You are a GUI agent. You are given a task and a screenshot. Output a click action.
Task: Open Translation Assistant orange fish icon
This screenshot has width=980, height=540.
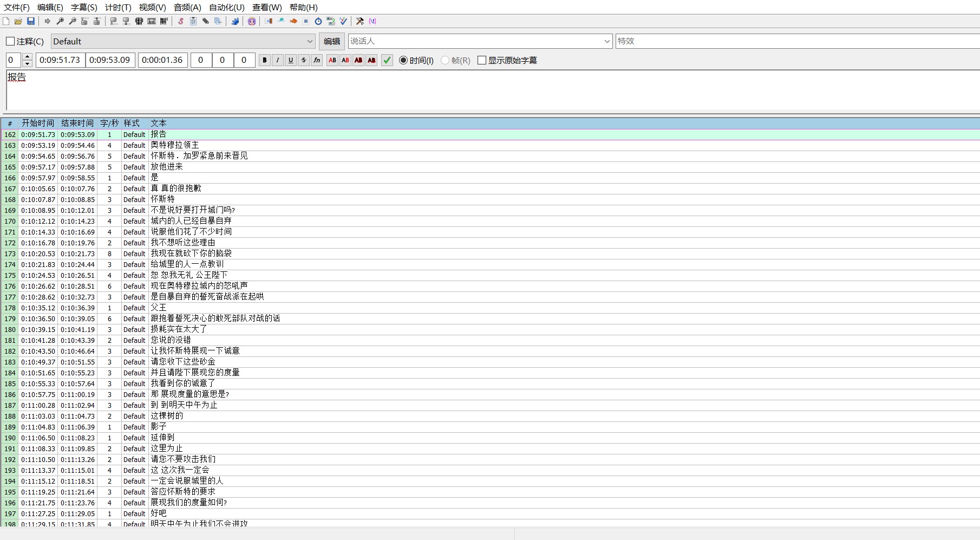click(293, 21)
